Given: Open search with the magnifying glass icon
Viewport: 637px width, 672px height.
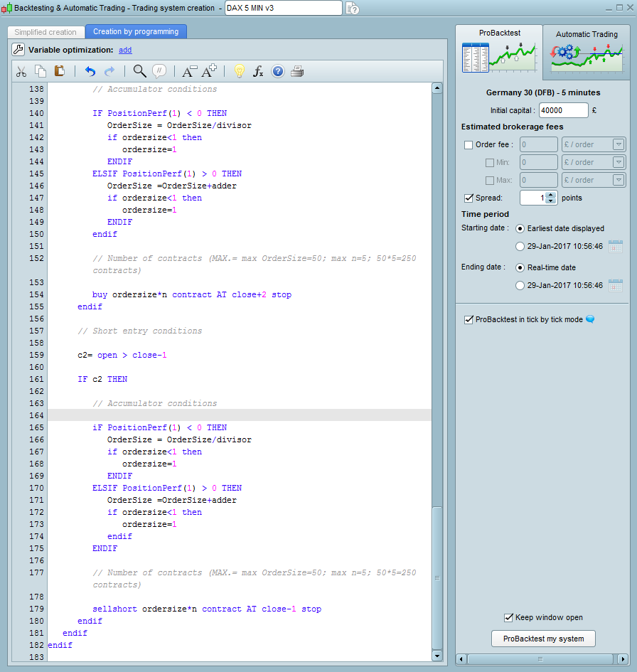Looking at the screenshot, I should [x=139, y=71].
